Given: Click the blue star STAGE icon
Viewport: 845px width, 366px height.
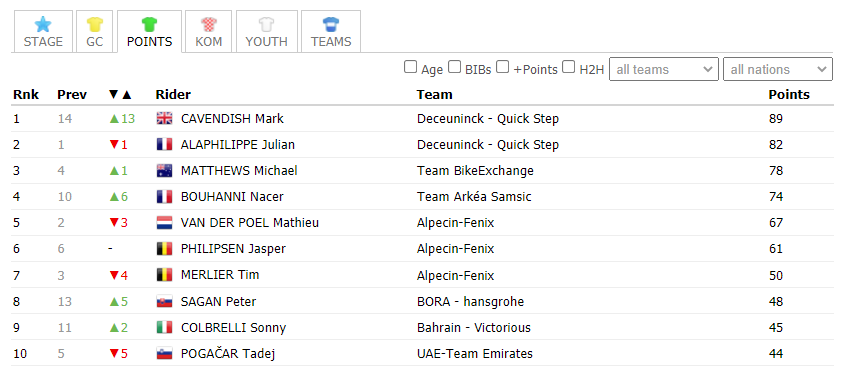Looking at the screenshot, I should (43, 24).
